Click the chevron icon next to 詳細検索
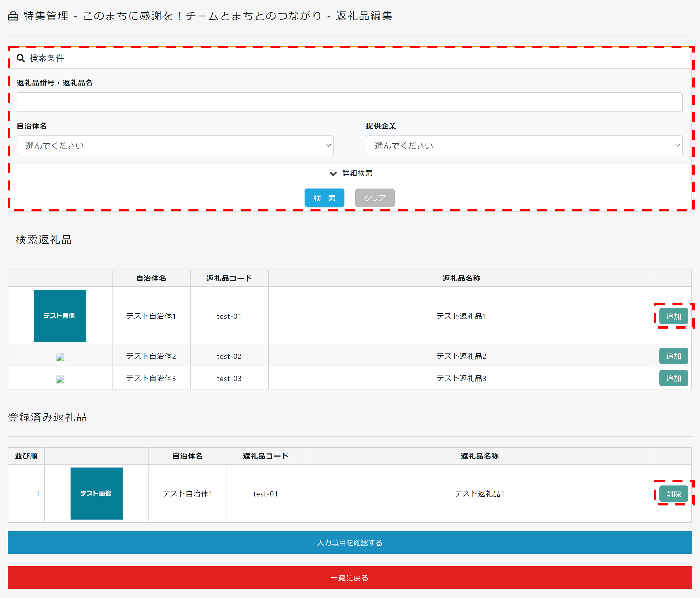Viewport: 700px width, 598px height. (x=333, y=174)
